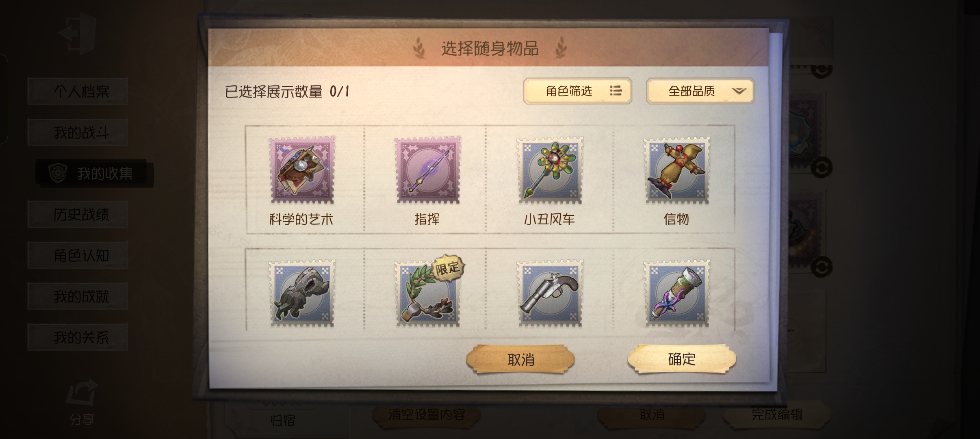The image size is (980, 439).
Task: Choose the stone beast figurine stamp
Action: [302, 293]
